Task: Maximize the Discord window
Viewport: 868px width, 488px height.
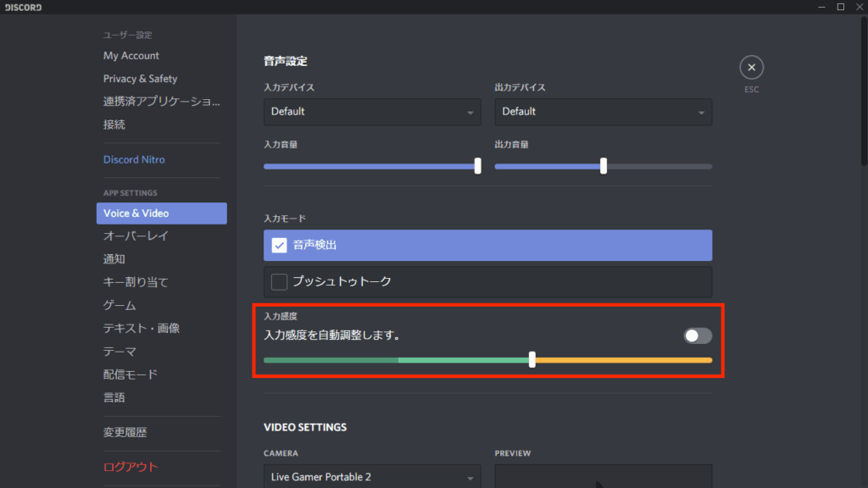Action: click(x=840, y=7)
